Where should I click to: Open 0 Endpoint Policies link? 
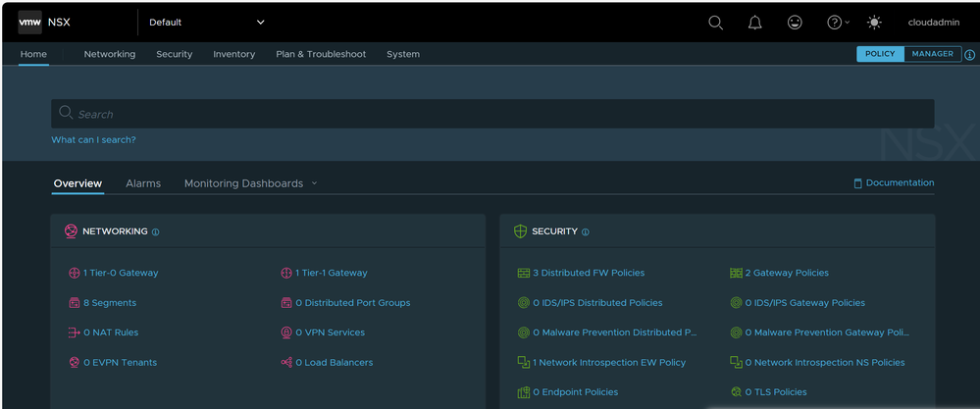[575, 392]
